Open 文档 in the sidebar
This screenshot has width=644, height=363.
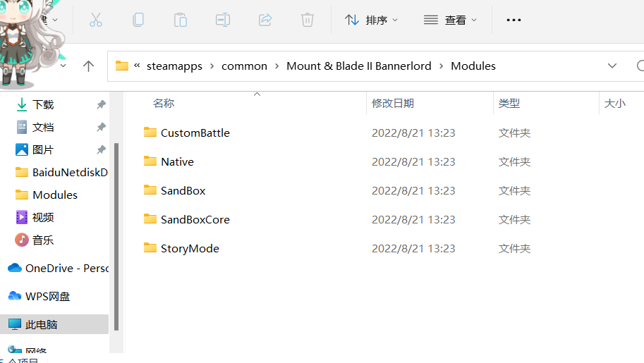pyautogui.click(x=43, y=128)
